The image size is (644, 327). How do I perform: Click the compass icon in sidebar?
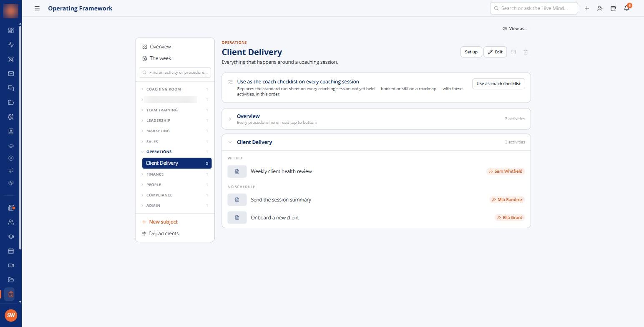(x=11, y=158)
